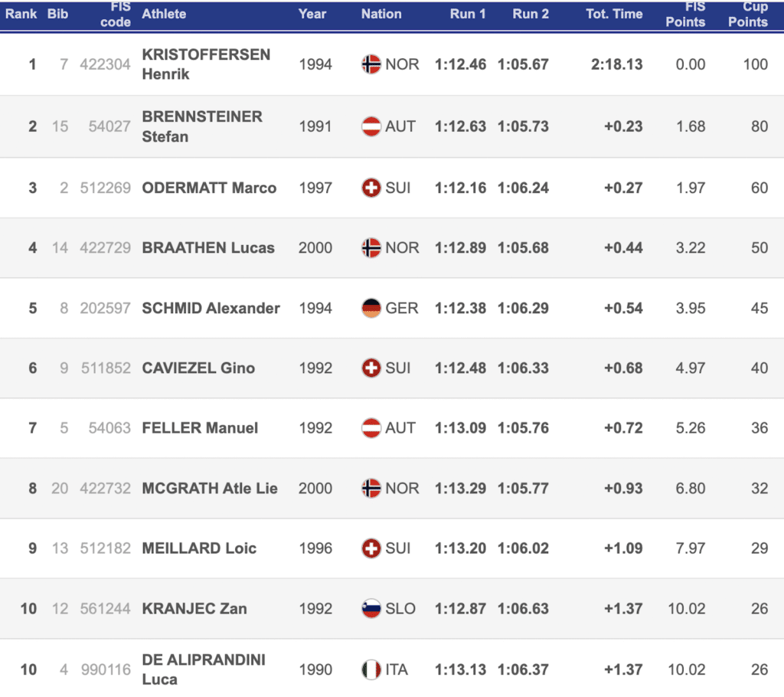Image resolution: width=784 pixels, height=697 pixels.
Task: Click the Slovenia flag in Kranjec's row
Action: 371,609
